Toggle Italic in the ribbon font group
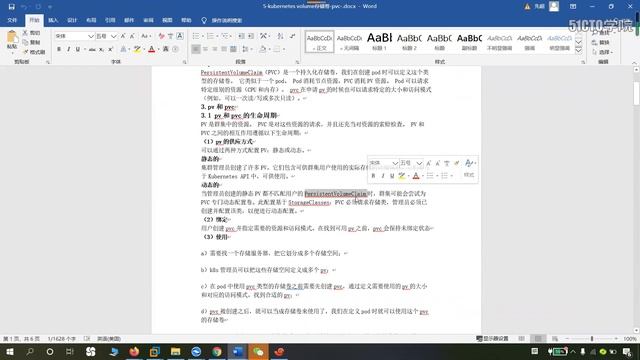Viewport: 640px width, 360px height. click(68, 49)
